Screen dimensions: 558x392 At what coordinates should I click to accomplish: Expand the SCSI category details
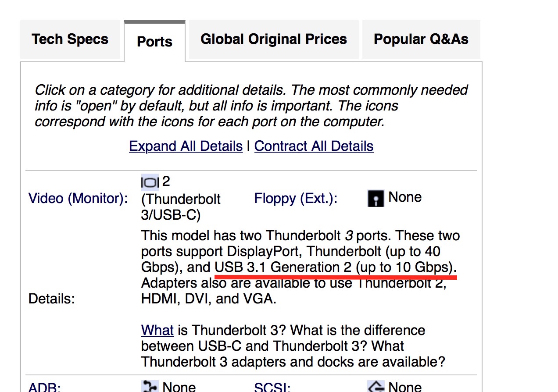pyautogui.click(x=272, y=387)
